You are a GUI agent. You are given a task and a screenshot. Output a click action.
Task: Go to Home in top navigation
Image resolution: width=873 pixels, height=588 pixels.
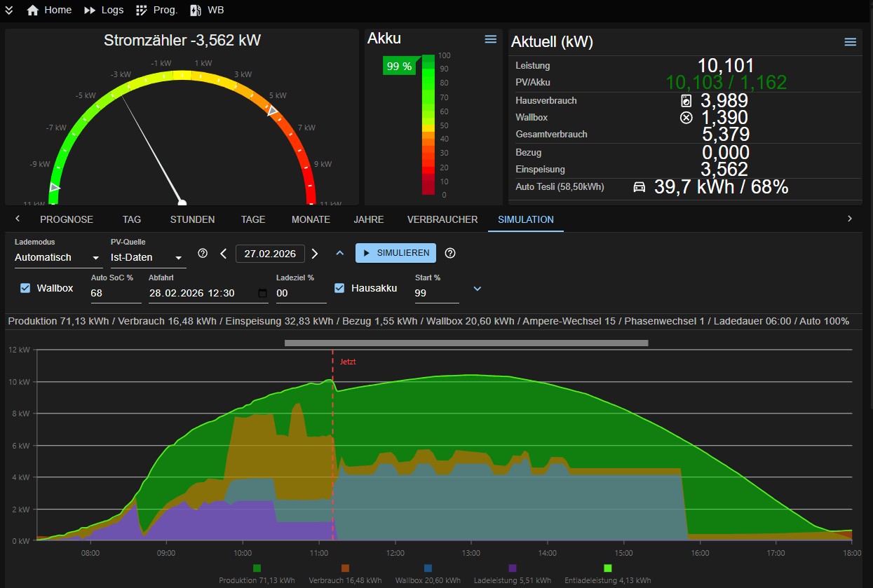point(49,10)
